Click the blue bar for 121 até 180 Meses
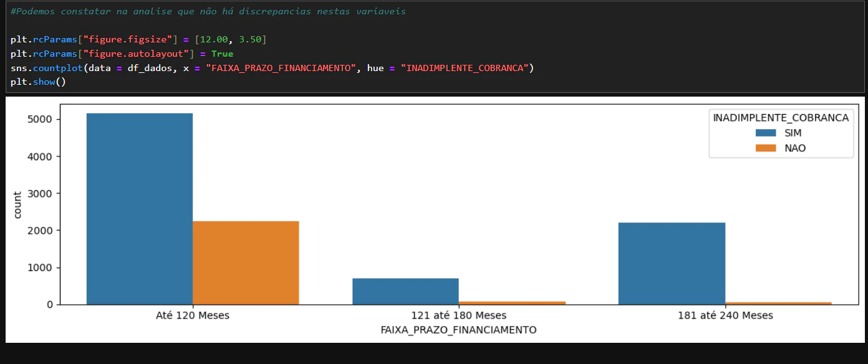868x364 pixels. pos(405,291)
